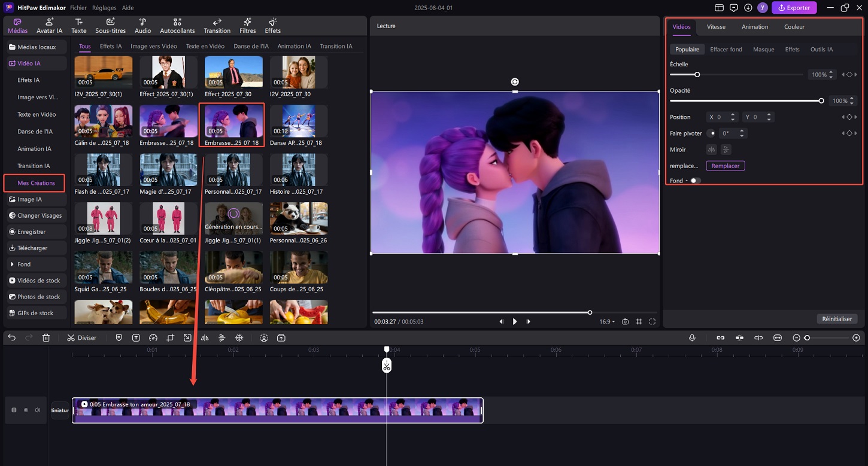Click the text T icon in timeline toolbar
This screenshot has width=868, height=466.
tap(136, 338)
